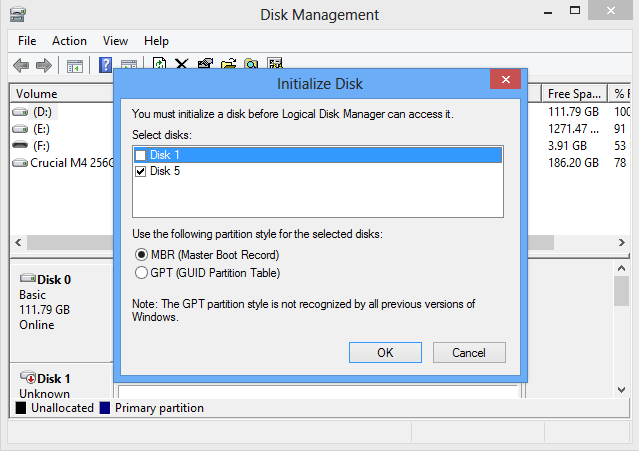This screenshot has height=451, width=639.
Task: Choose GPT (GUID Partition Table) option
Action: click(141, 272)
